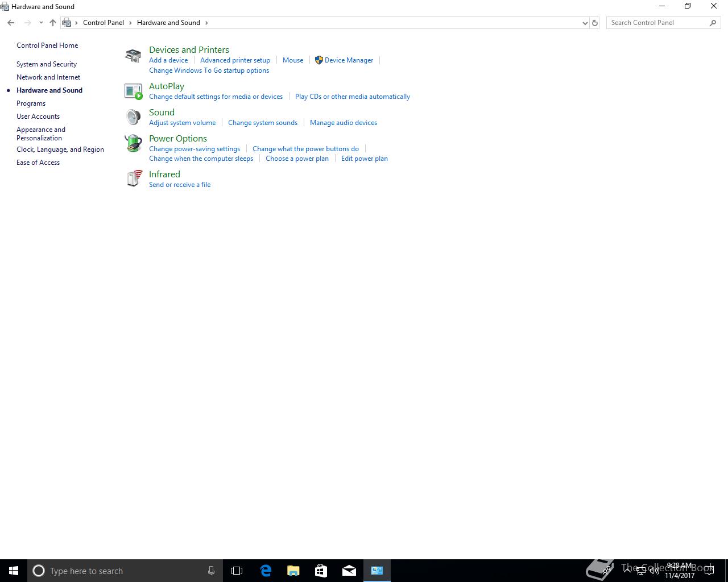Open the Windows Start menu
The height and width of the screenshot is (582, 728).
pyautogui.click(x=14, y=571)
